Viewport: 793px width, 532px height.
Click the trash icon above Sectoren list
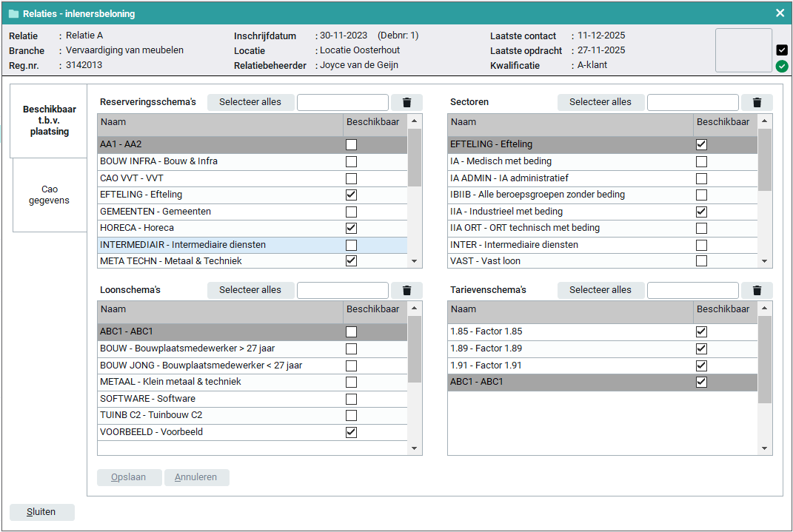click(x=757, y=102)
